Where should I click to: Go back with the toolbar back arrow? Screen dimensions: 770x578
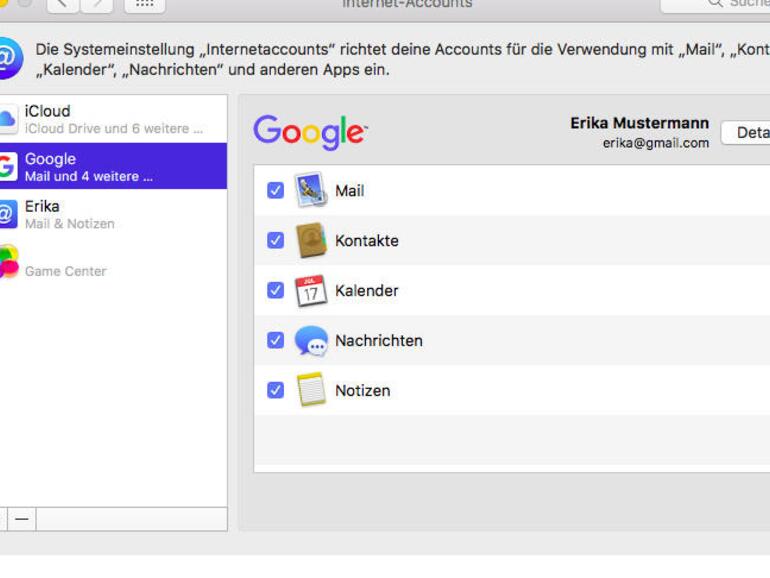click(x=62, y=5)
